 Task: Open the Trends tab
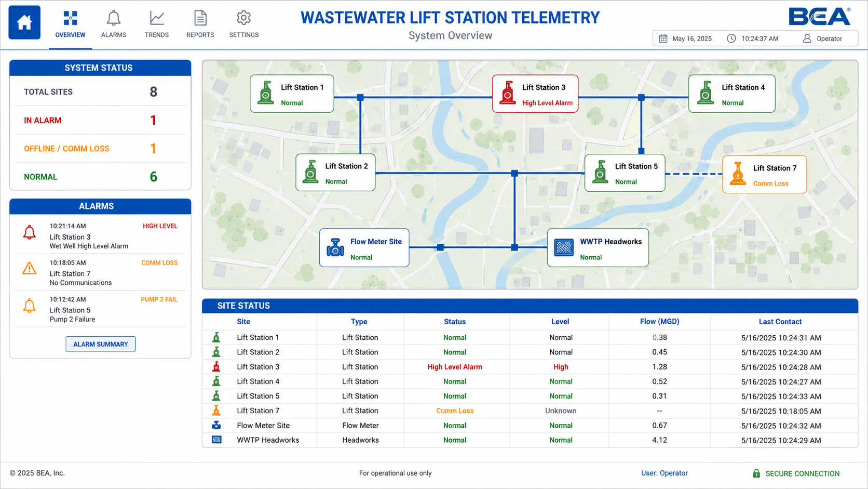coord(157,24)
